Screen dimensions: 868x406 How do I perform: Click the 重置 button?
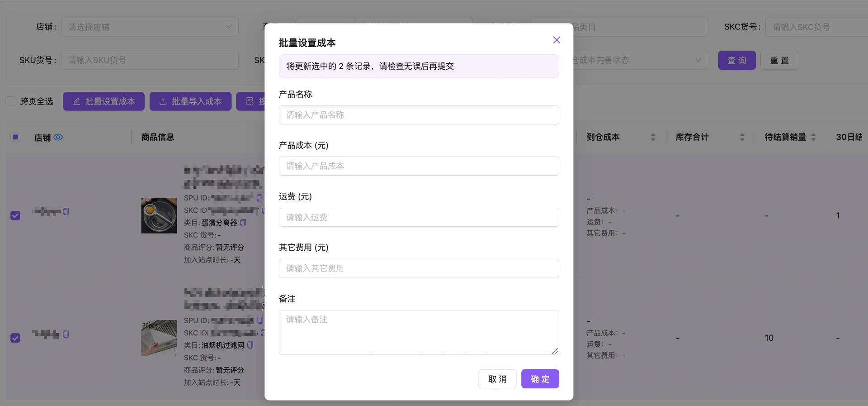779,60
